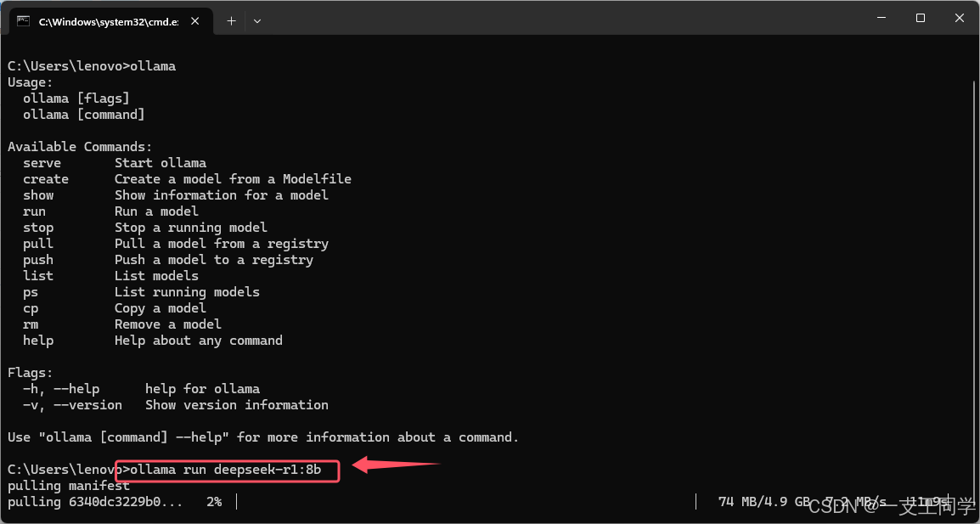Click the 'ollama [command]' usage line
980x524 pixels.
click(x=84, y=115)
